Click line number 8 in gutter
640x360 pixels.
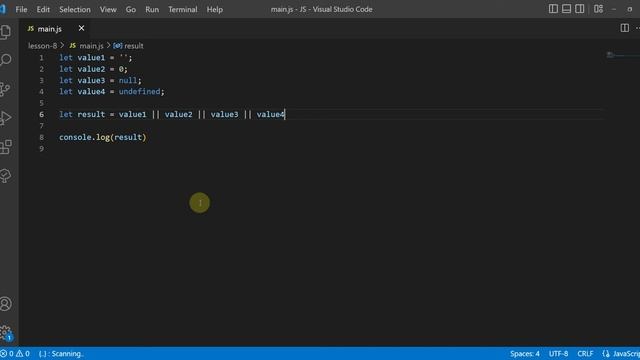point(41,137)
